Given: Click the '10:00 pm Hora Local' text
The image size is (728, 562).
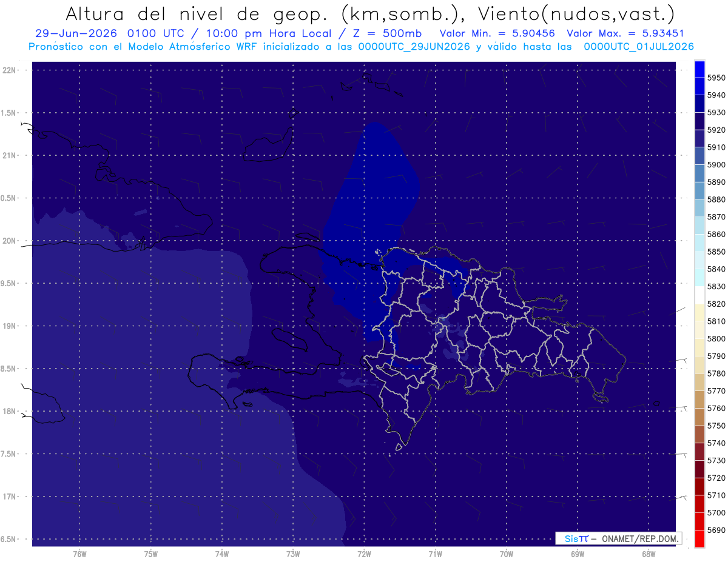Looking at the screenshot, I should 268,33.
